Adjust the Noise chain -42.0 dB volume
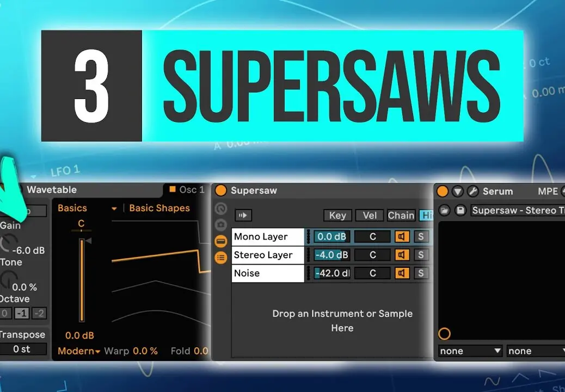Image resolution: width=565 pixels, height=392 pixels. [x=331, y=273]
